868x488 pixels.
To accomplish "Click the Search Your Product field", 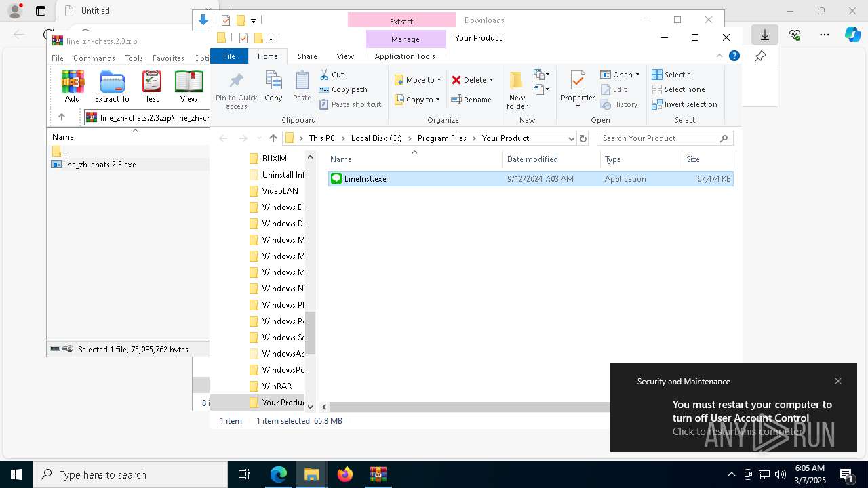I will pos(665,138).
